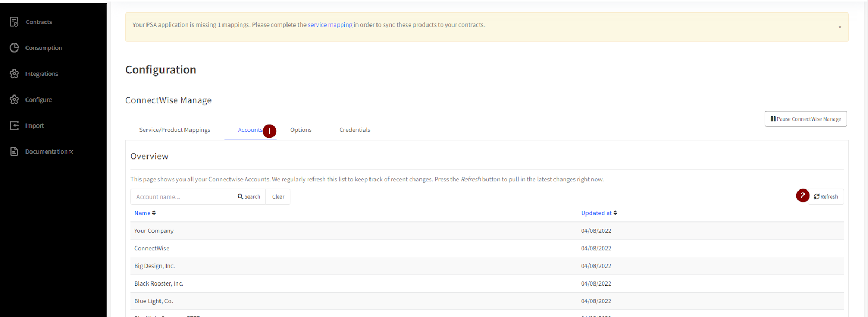Click the Refresh button
This screenshot has width=868, height=317.
(826, 196)
